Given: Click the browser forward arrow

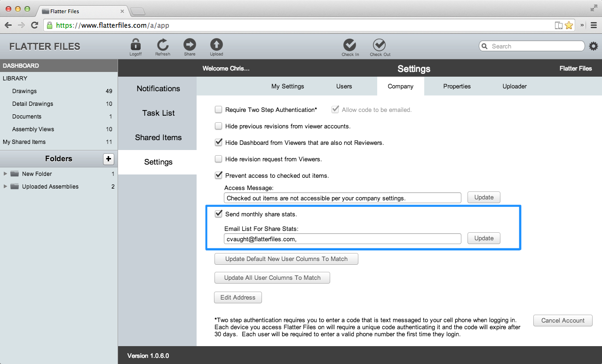Looking at the screenshot, I should tap(21, 25).
